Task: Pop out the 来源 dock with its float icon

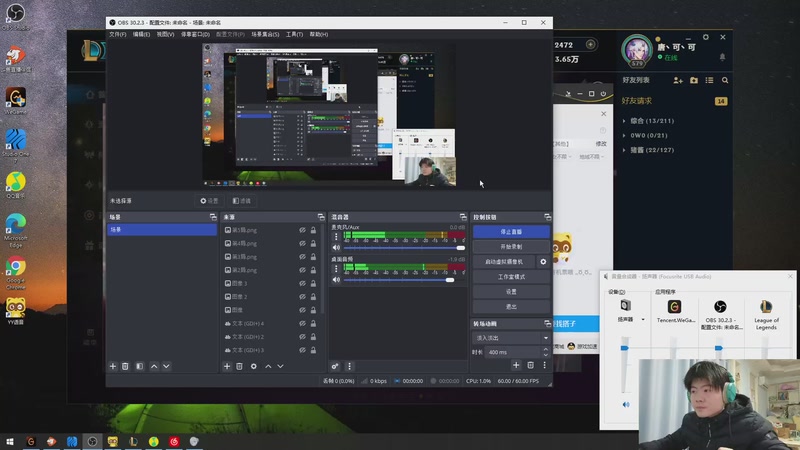Action: click(321, 217)
